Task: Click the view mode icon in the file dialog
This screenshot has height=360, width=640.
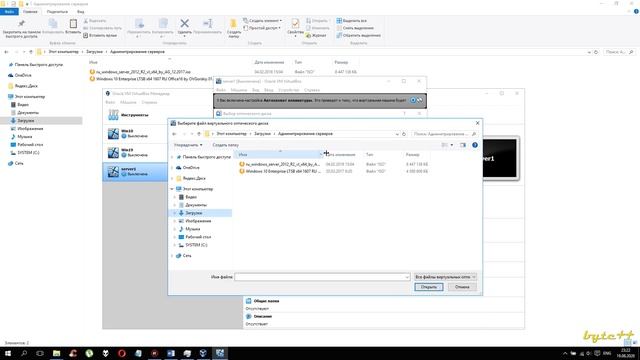Action: point(444,145)
